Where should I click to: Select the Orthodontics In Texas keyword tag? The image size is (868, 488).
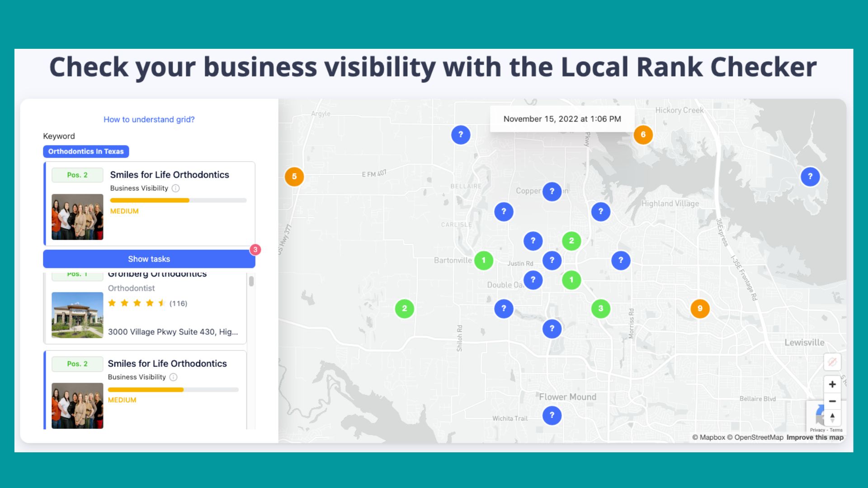(x=86, y=151)
